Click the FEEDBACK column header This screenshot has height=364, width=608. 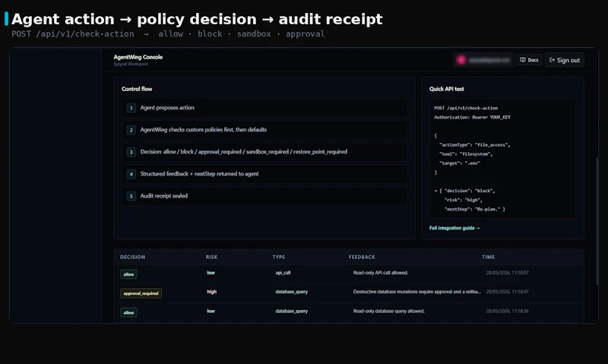(x=362, y=257)
